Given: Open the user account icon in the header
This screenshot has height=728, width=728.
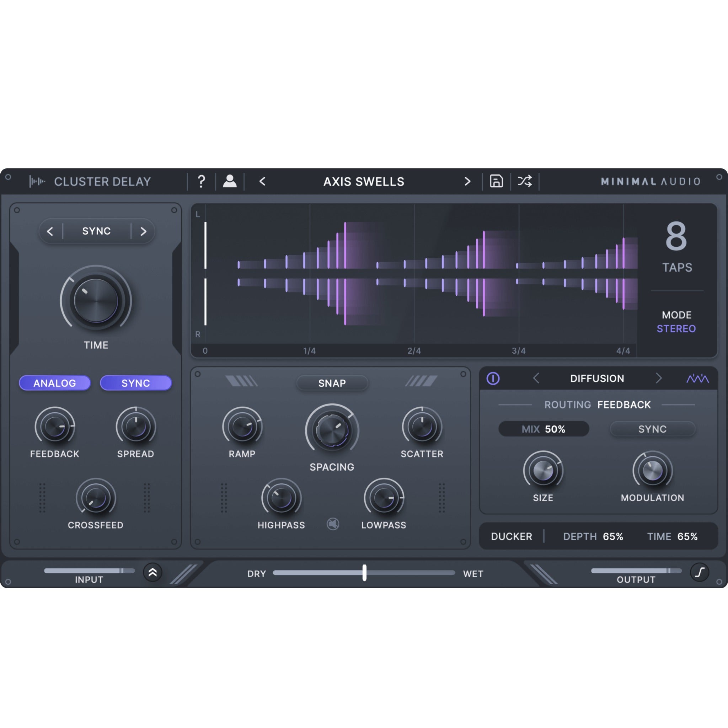Looking at the screenshot, I should tap(230, 182).
